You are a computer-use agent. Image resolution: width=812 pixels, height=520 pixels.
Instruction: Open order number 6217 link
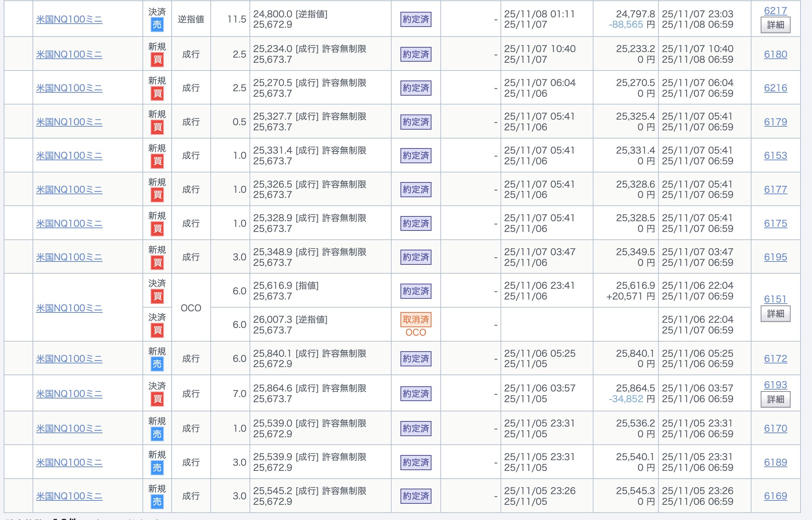pos(775,11)
